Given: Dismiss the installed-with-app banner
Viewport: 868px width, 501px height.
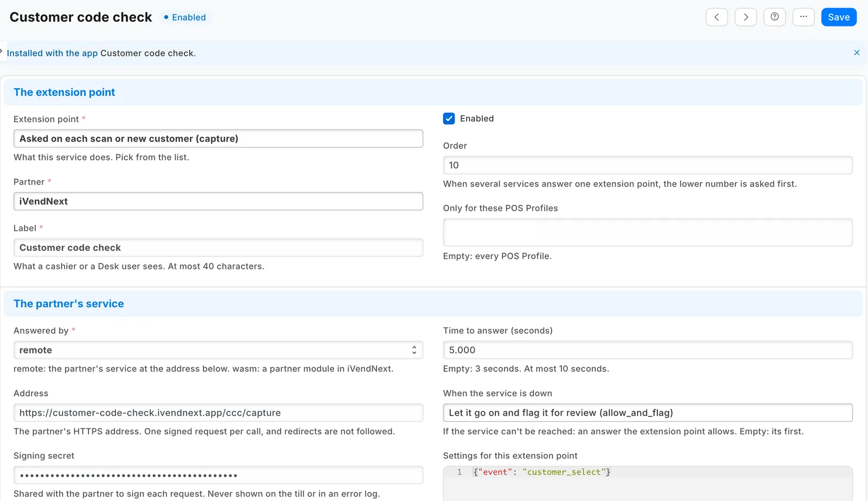Looking at the screenshot, I should tap(857, 53).
